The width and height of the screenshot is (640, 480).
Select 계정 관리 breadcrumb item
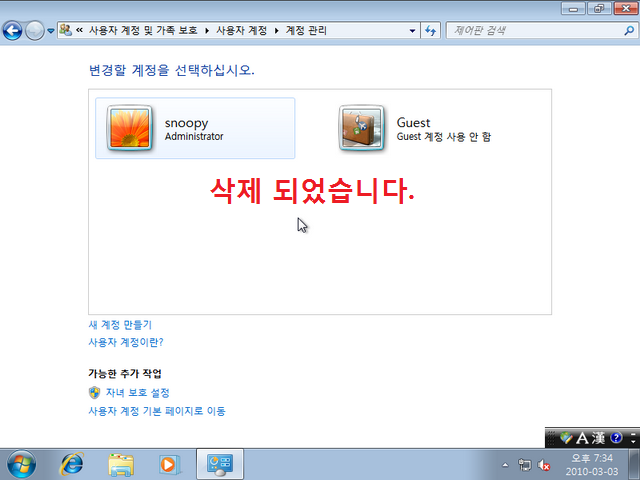point(306,31)
